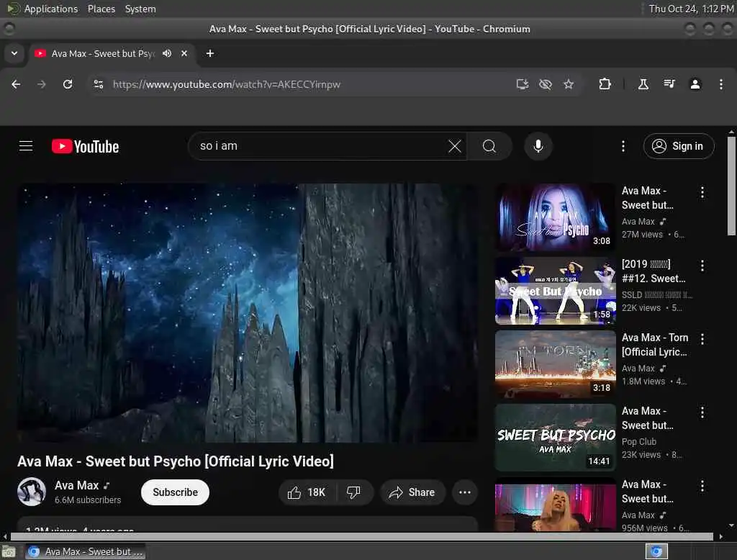Subscribe to the Ava Max channel
The height and width of the screenshot is (560, 737).
coord(175,492)
